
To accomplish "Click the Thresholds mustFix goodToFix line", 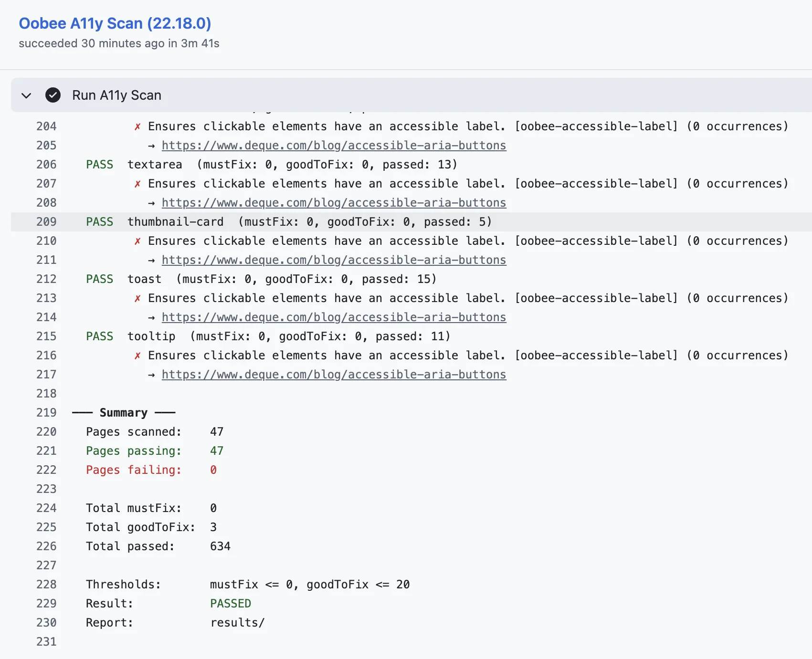I will coord(248,585).
